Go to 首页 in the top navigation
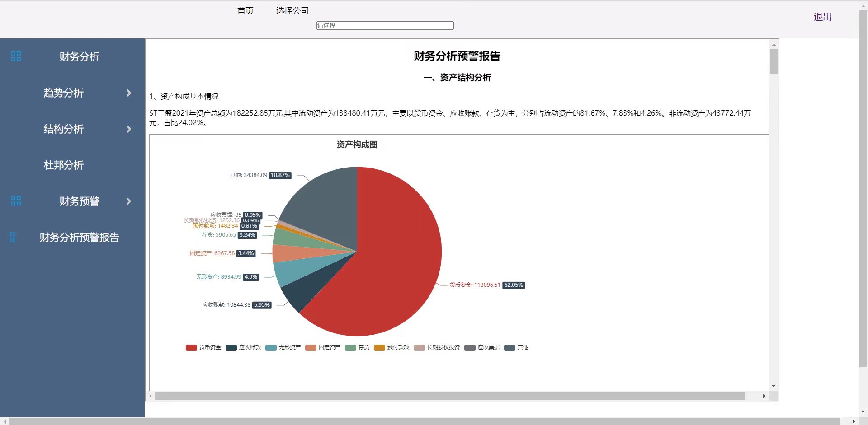 coord(245,10)
